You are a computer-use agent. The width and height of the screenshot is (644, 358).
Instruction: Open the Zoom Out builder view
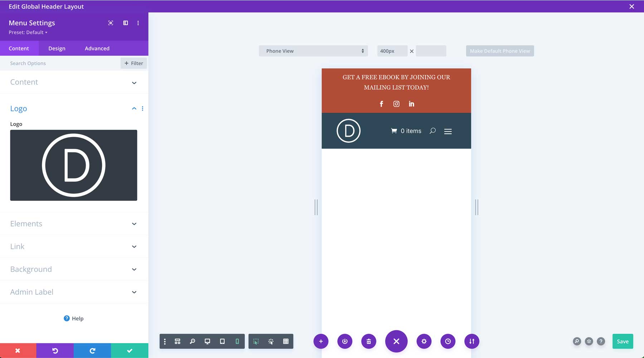click(192, 341)
